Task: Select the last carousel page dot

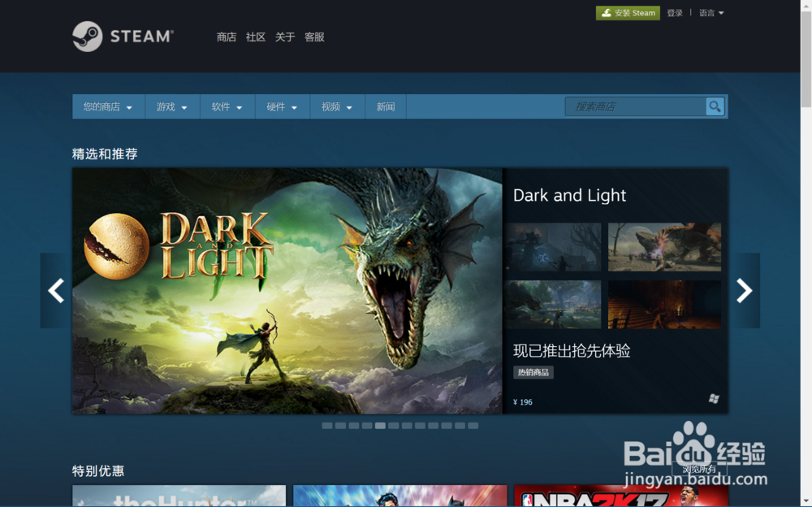Action: (473, 426)
